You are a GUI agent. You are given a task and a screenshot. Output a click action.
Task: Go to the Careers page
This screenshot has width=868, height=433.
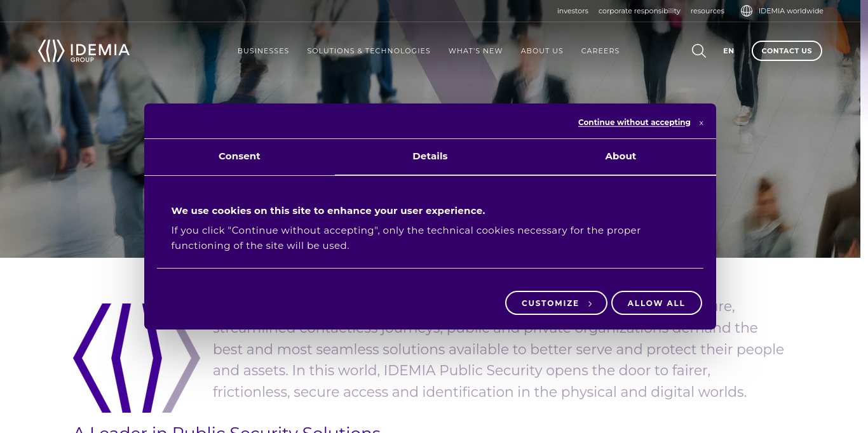tap(600, 51)
